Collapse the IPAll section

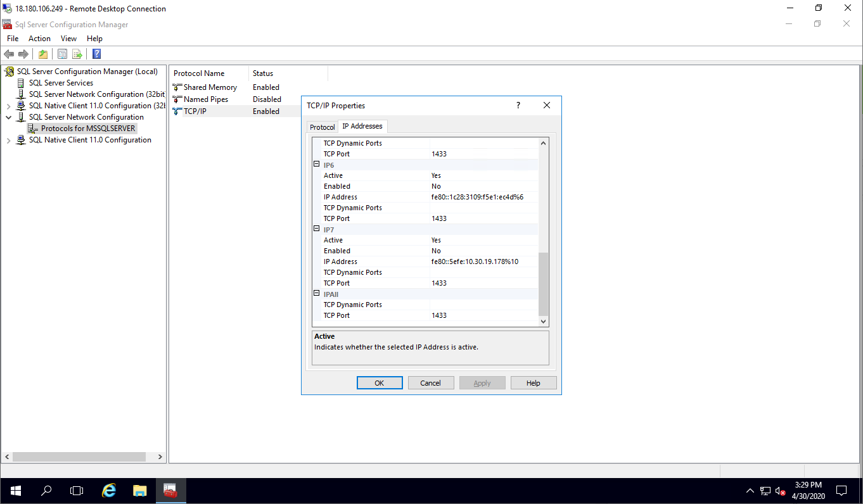click(x=317, y=294)
